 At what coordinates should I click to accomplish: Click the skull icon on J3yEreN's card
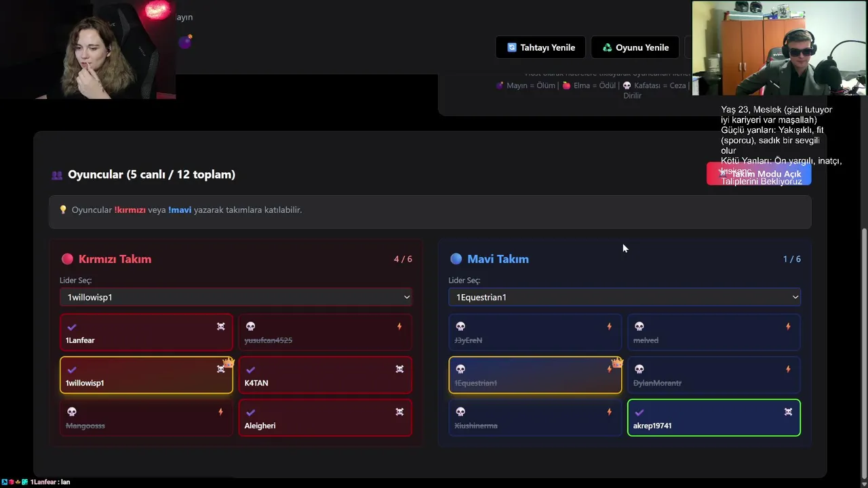pyautogui.click(x=460, y=327)
